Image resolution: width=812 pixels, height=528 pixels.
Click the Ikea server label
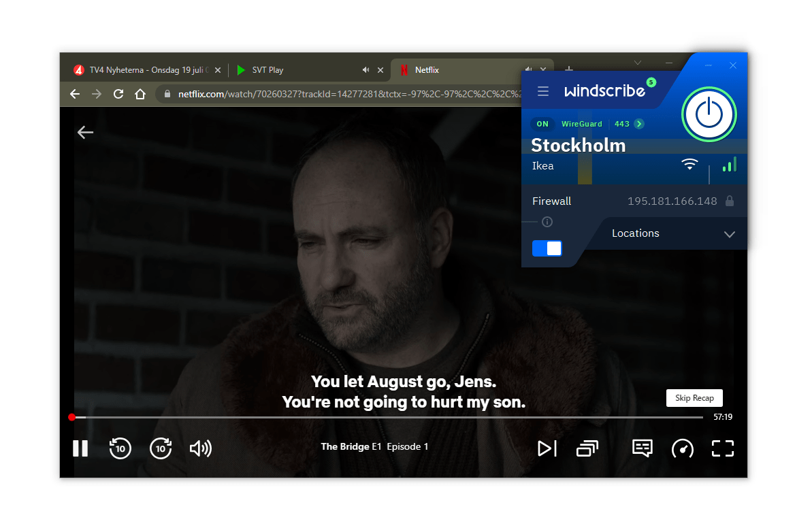[542, 165]
